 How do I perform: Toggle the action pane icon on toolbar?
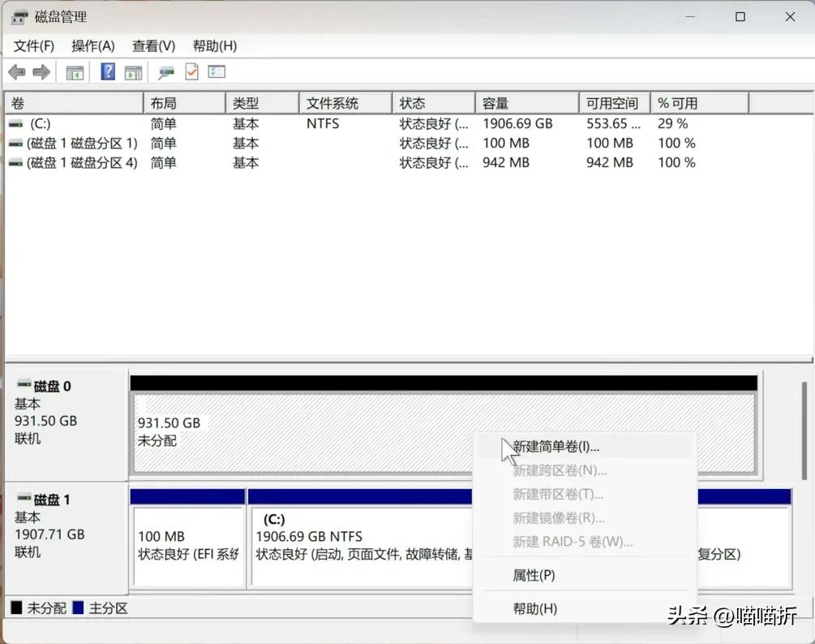pos(133,71)
